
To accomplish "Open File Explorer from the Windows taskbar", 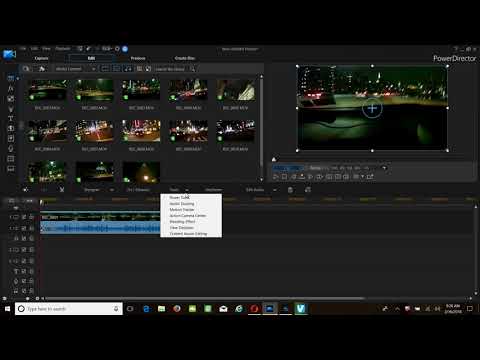I will (162, 309).
